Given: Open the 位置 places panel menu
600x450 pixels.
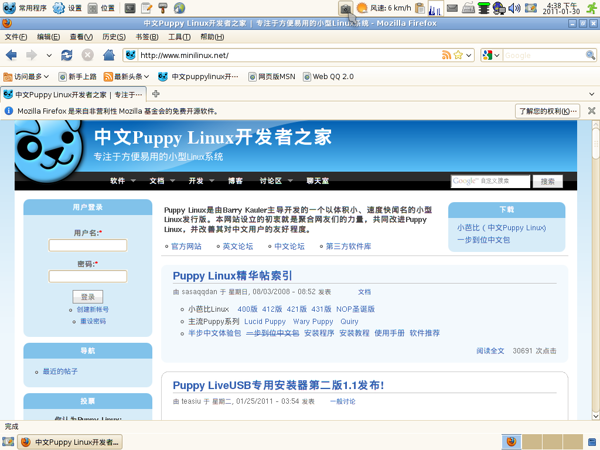Looking at the screenshot, I should [x=101, y=8].
